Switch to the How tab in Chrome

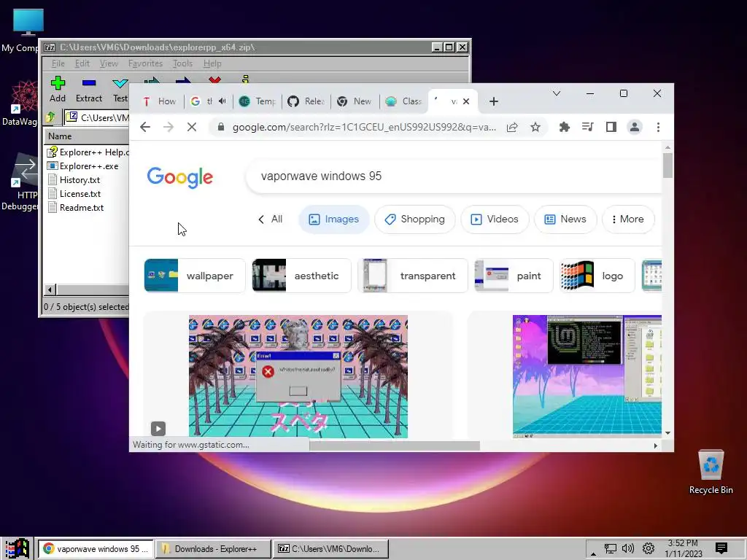coord(160,101)
